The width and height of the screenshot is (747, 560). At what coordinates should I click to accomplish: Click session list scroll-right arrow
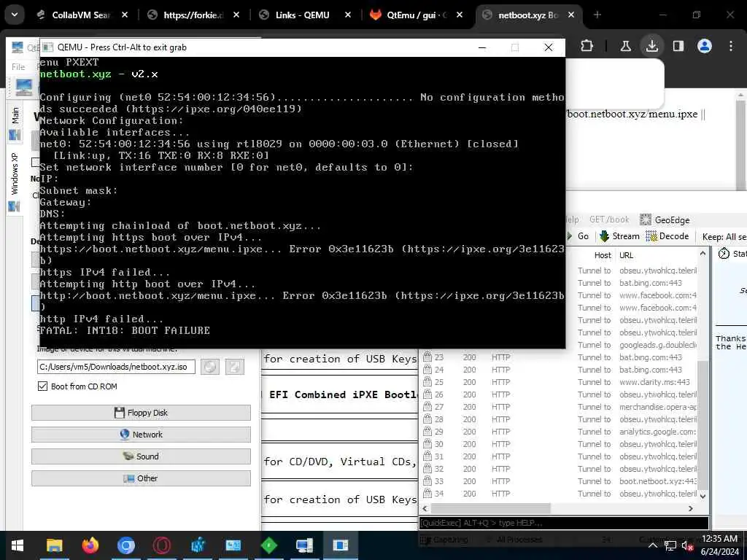pyautogui.click(x=691, y=508)
